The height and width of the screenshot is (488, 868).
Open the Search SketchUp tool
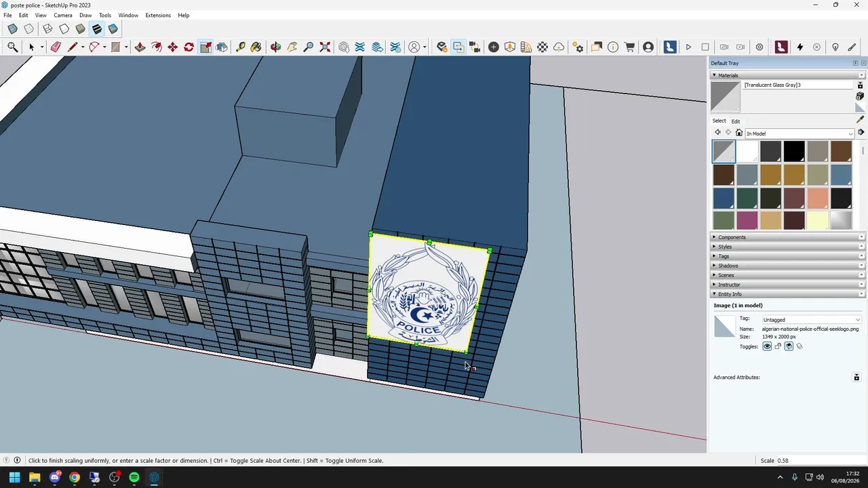(12, 47)
